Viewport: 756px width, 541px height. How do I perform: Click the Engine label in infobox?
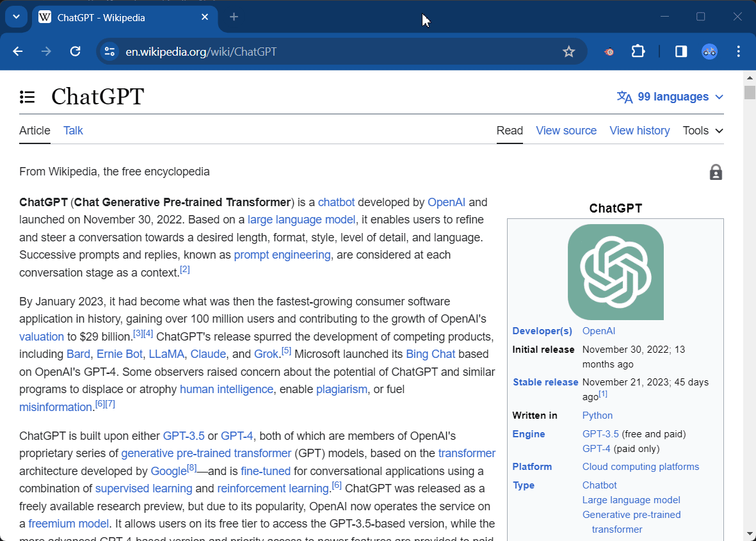click(x=528, y=434)
